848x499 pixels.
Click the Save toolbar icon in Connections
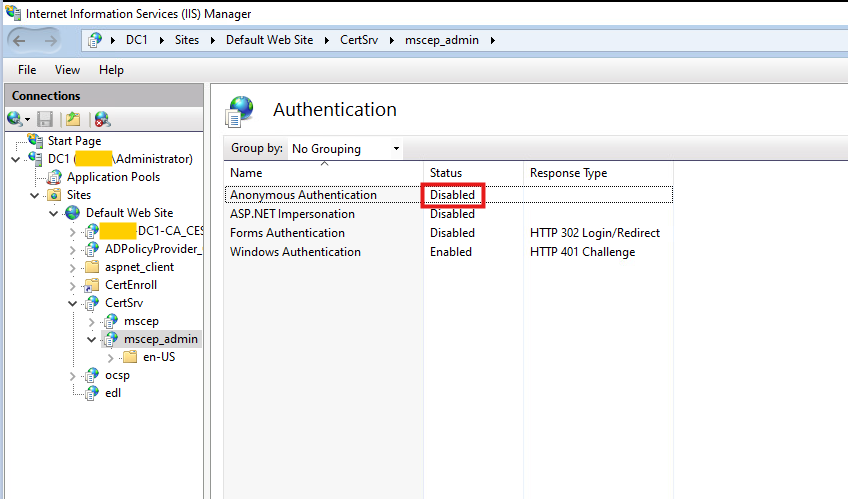pyautogui.click(x=45, y=119)
